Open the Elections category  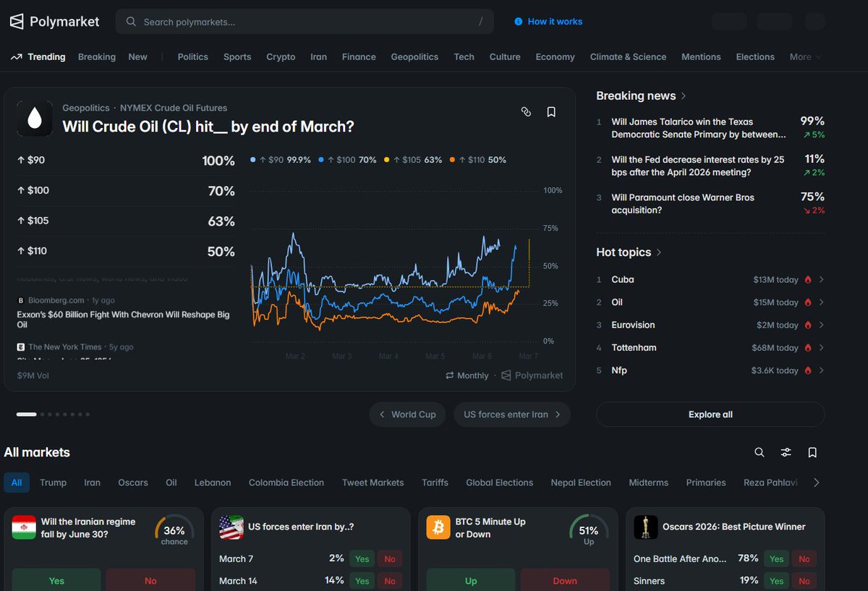755,56
